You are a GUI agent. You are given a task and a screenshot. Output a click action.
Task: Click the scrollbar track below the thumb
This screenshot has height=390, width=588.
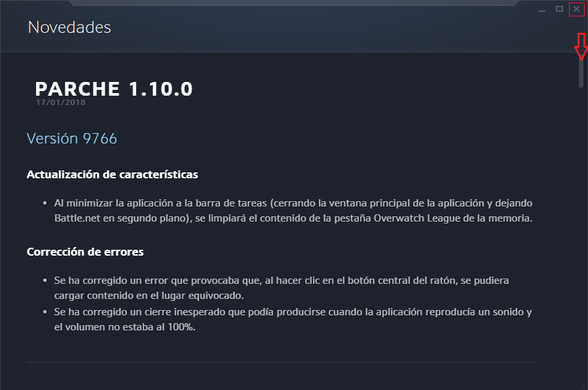tap(581, 229)
